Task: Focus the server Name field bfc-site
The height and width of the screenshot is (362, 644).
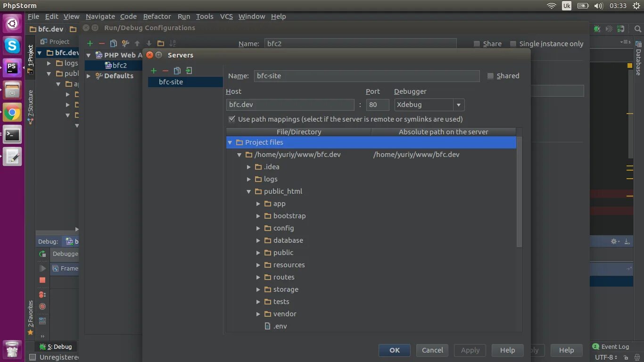Action: (367, 76)
